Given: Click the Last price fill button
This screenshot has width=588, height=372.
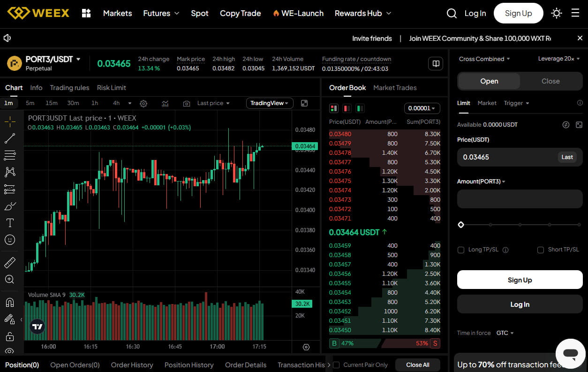Looking at the screenshot, I should [x=567, y=157].
